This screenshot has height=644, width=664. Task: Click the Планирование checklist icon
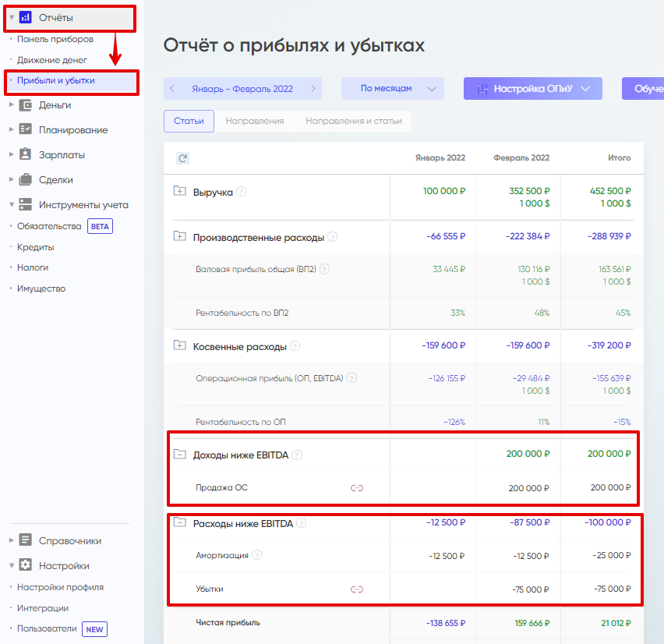click(x=26, y=129)
